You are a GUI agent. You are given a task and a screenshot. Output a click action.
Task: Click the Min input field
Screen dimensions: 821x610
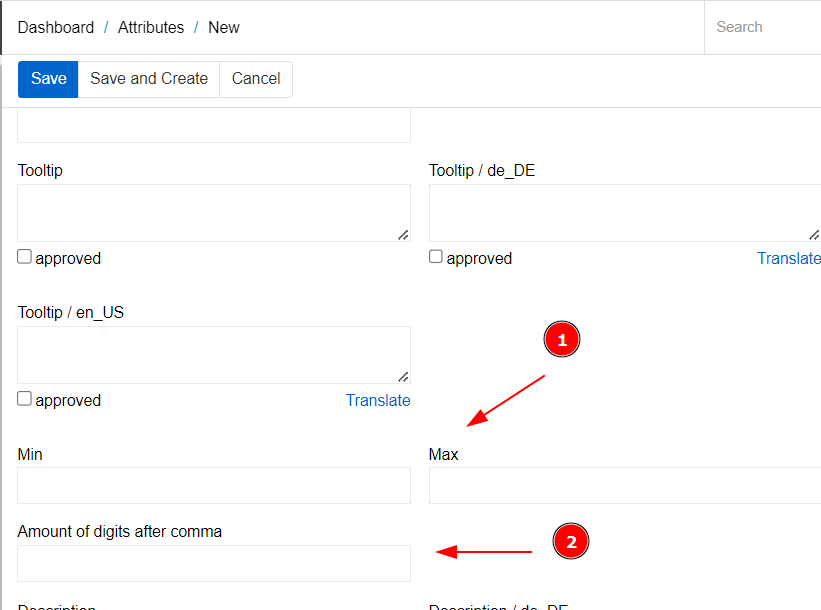214,485
